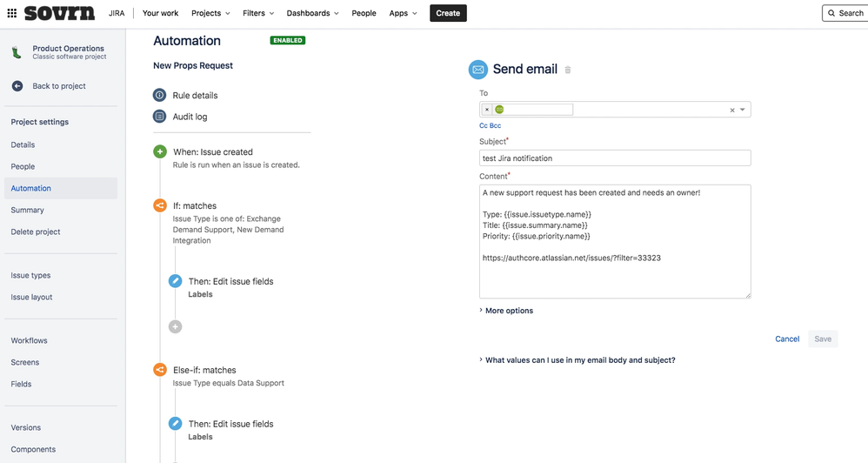This screenshot has height=463, width=868.
Task: Open Versions settings
Action: (x=25, y=427)
